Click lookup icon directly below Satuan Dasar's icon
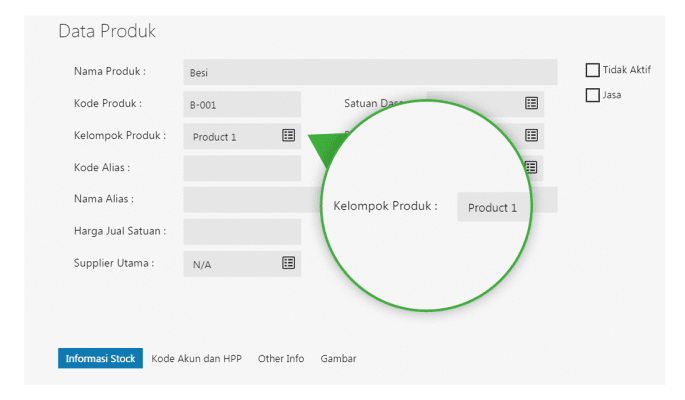Image resolution: width=685 pixels, height=400 pixels. [531, 135]
